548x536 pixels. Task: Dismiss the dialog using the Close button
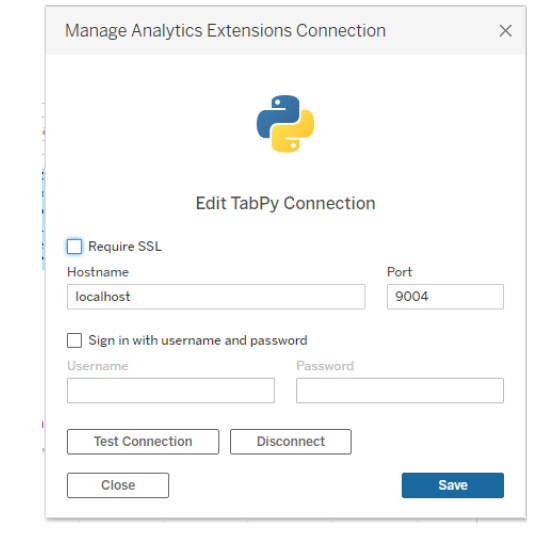(x=118, y=485)
